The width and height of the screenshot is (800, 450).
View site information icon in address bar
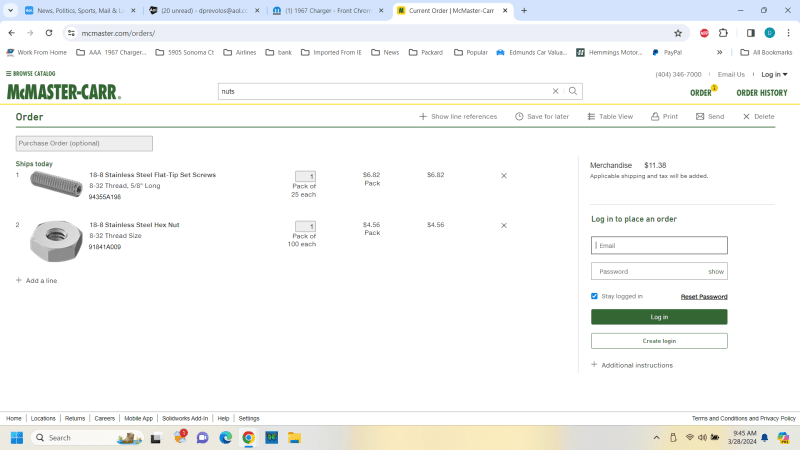pyautogui.click(x=71, y=33)
